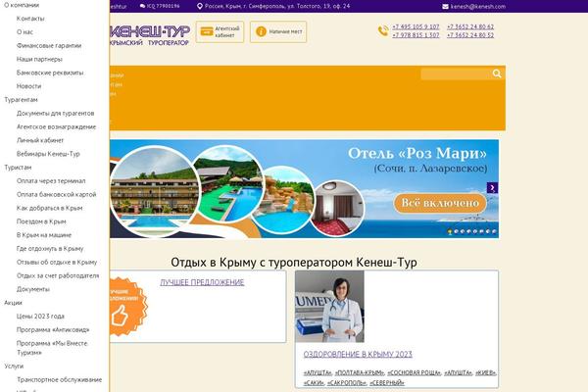Open Услуги menu section
Image resolution: width=588 pixels, height=392 pixels.
14,366
